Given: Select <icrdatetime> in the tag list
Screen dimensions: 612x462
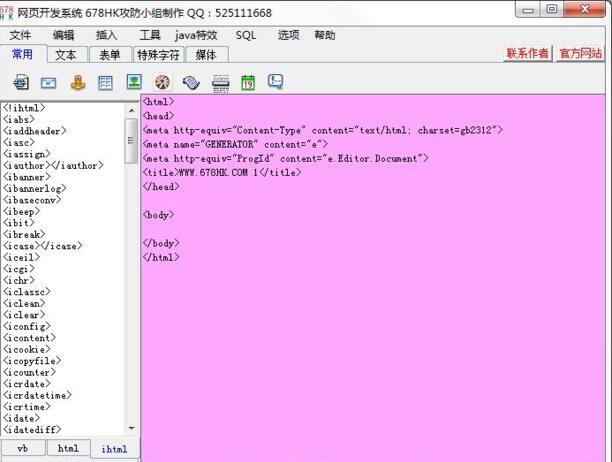Looking at the screenshot, I should coord(37,395).
